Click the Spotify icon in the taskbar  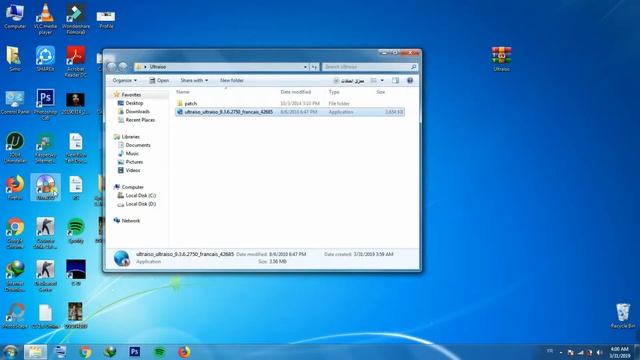[160, 352]
